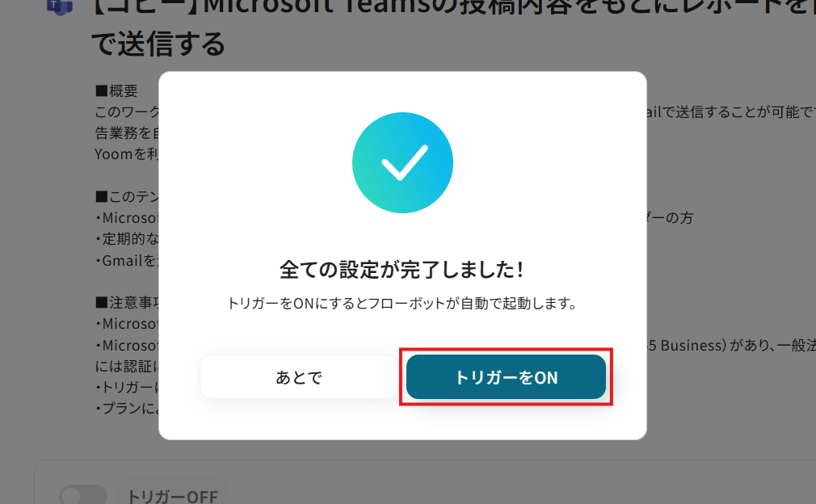Click the トリガーをONにすると description text
Image resolution: width=816 pixels, height=504 pixels.
[x=402, y=303]
